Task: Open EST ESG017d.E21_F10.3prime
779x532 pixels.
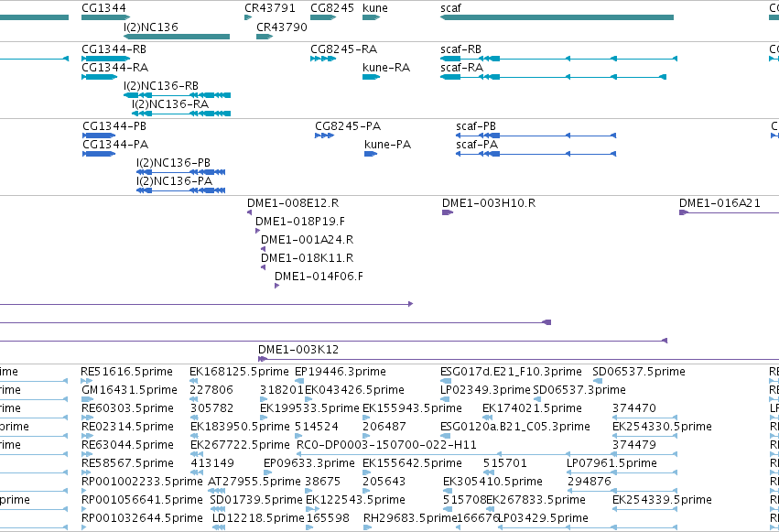Action: (446, 381)
